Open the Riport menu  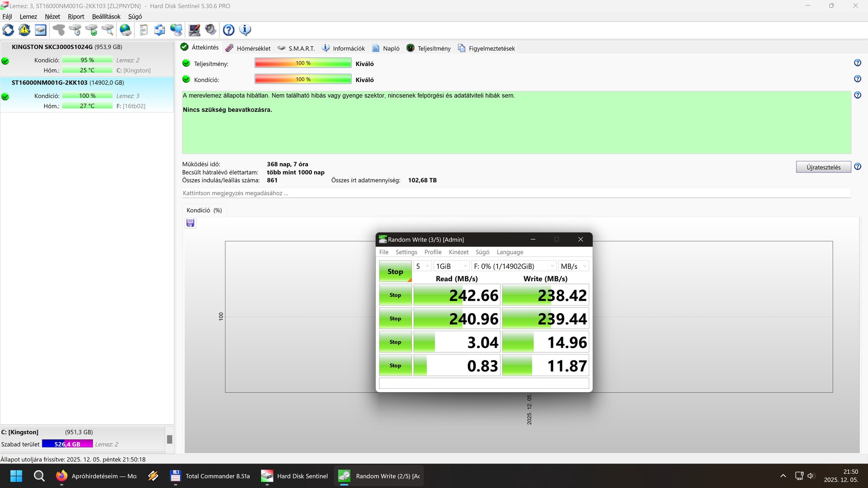tap(76, 17)
